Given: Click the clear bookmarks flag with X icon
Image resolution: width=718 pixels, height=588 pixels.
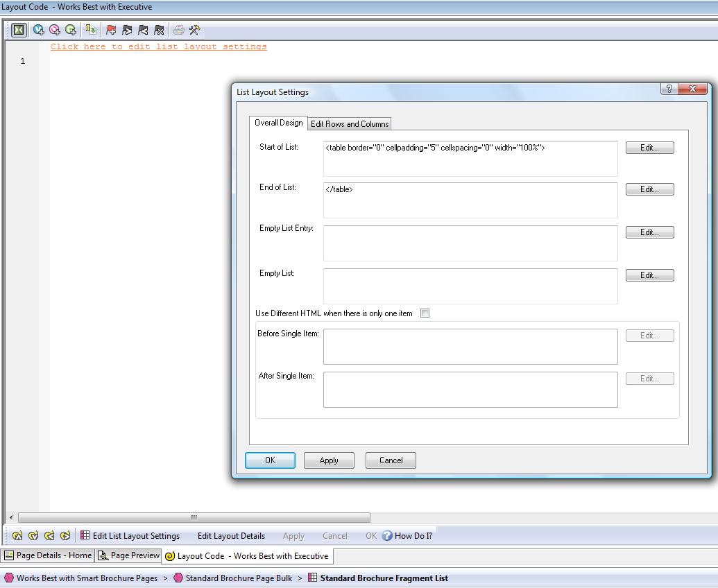Looking at the screenshot, I should [x=159, y=30].
